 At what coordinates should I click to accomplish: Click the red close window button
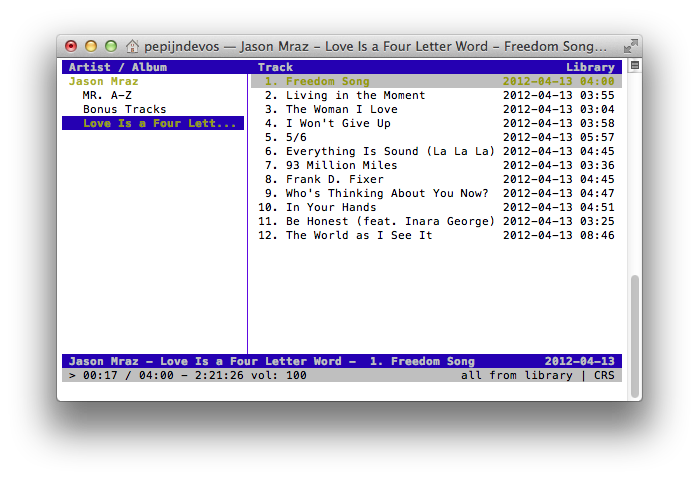(71, 46)
